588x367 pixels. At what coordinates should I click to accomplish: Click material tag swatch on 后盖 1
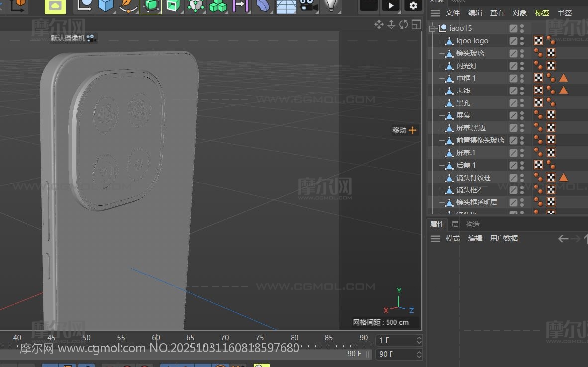point(538,165)
